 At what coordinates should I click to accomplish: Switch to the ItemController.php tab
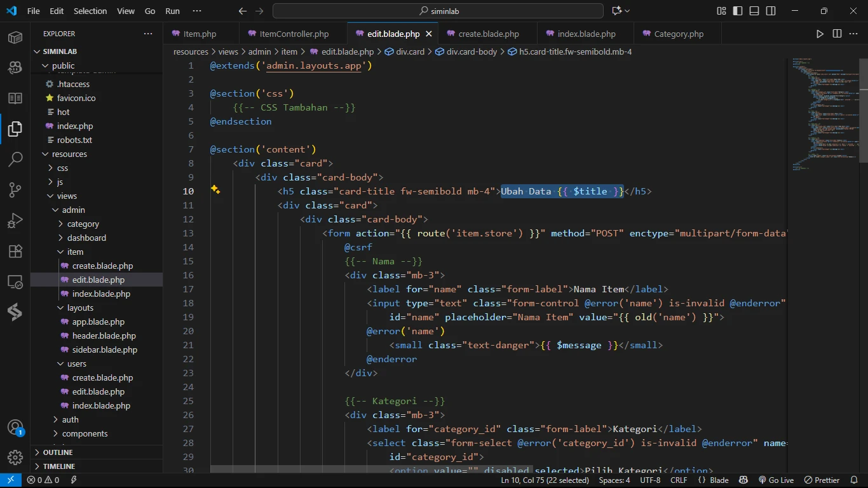point(294,34)
